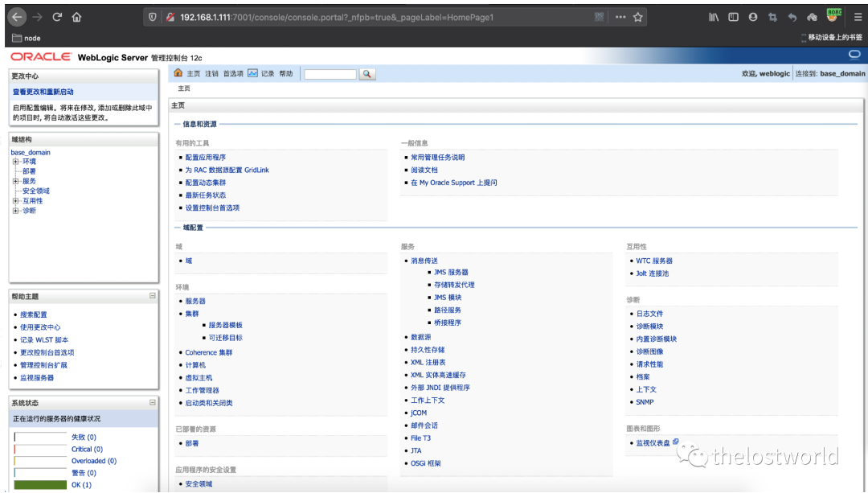
Task: Open browser home page icon
Action: click(x=76, y=17)
